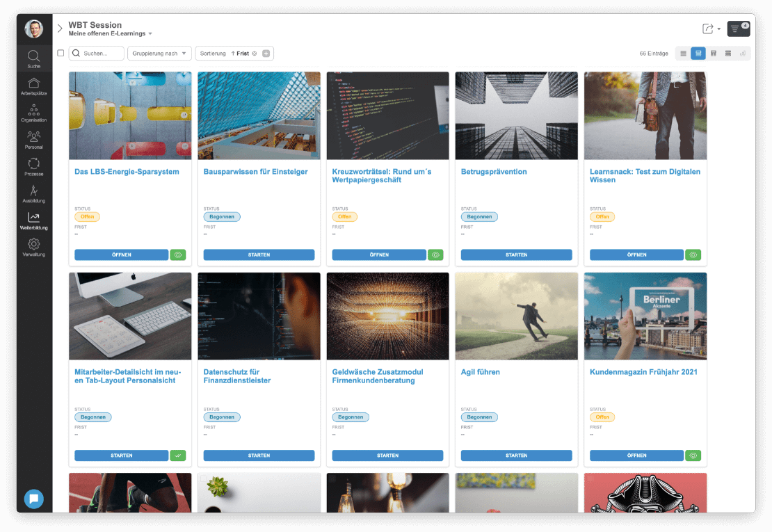This screenshot has width=772, height=532.
Task: Open Arbeitsplätze in sidebar
Action: pos(33,86)
